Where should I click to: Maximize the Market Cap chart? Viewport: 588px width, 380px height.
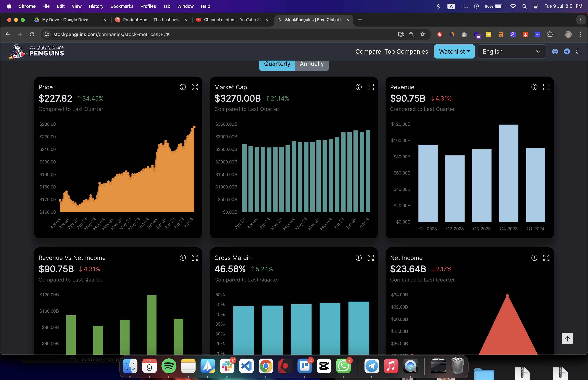pyautogui.click(x=370, y=87)
